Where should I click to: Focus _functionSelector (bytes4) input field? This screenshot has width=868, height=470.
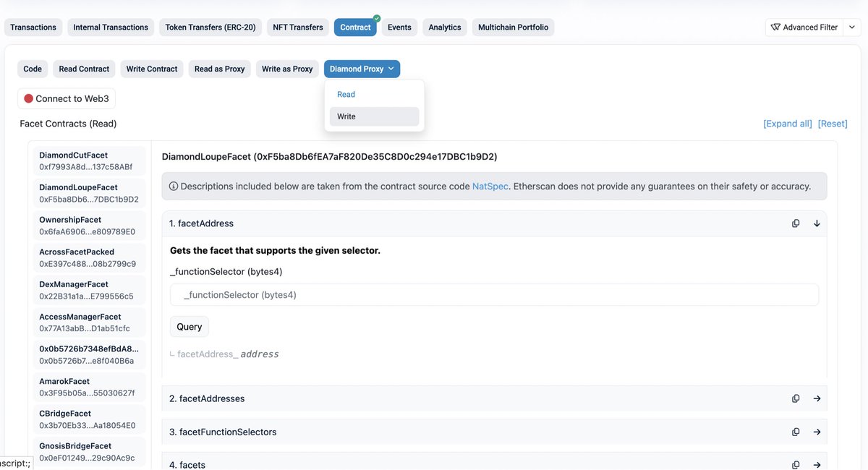[494, 295]
